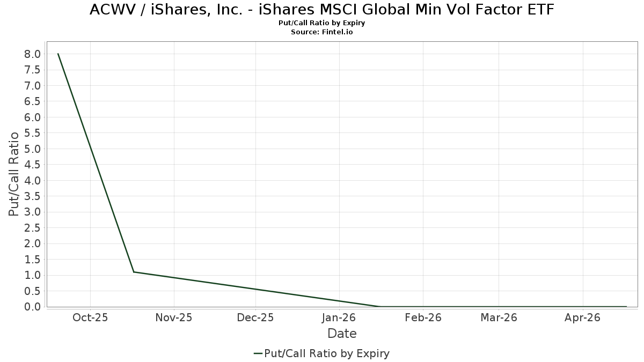The height and width of the screenshot is (362, 644).
Task: Click the 'Put/Call Ratio' y-axis title
Action: 13,174
